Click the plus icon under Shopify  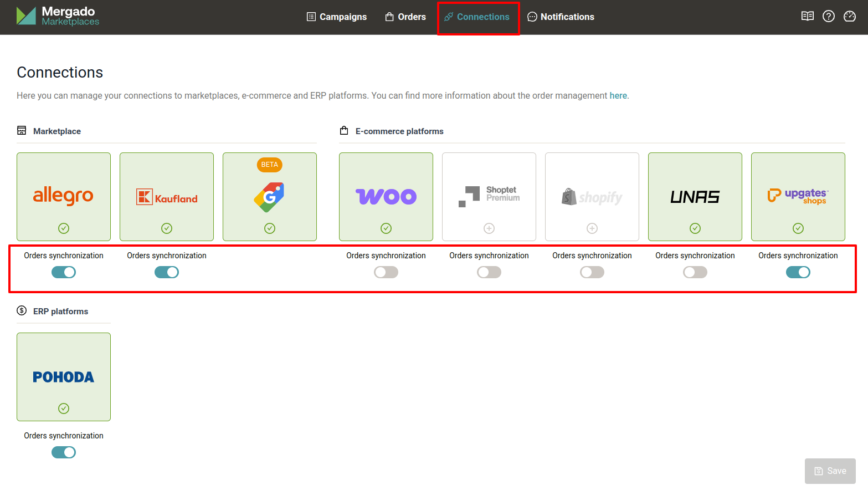[x=592, y=228]
